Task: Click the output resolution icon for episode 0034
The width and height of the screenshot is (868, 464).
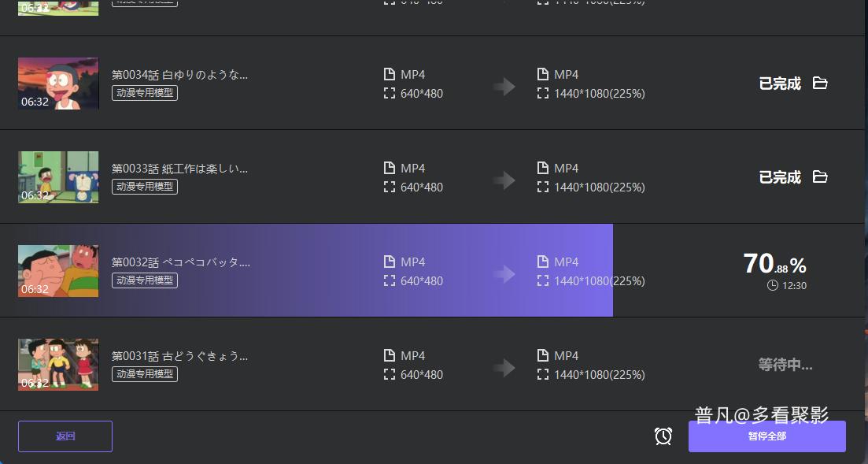Action: 543,93
